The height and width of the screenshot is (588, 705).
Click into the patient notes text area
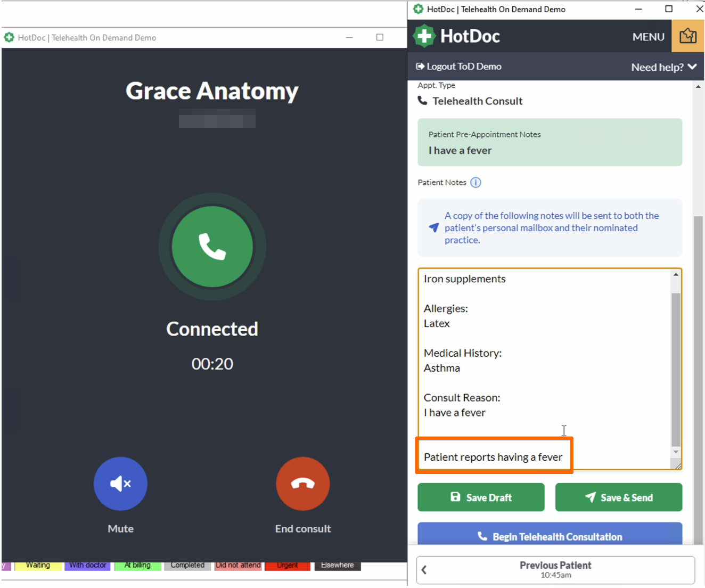[x=544, y=369]
